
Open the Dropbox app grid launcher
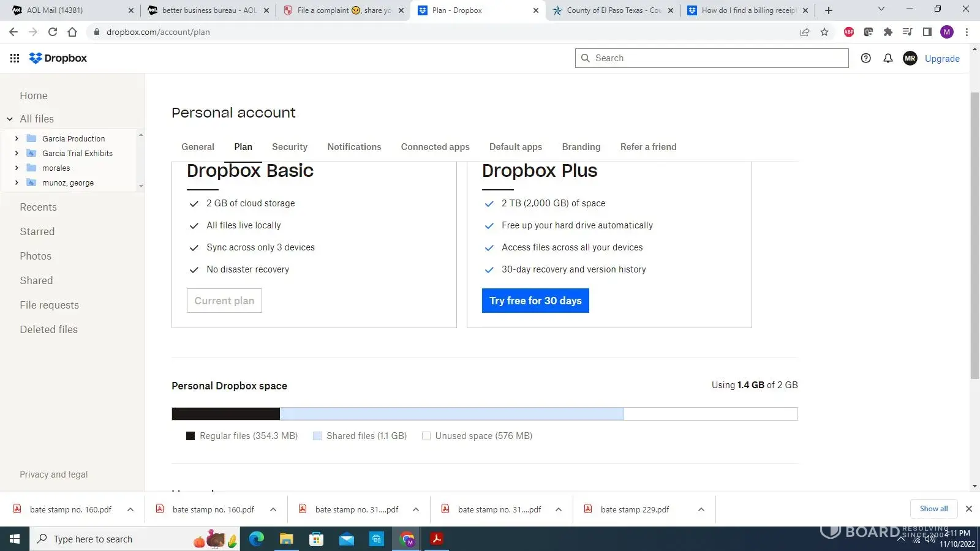[15, 58]
